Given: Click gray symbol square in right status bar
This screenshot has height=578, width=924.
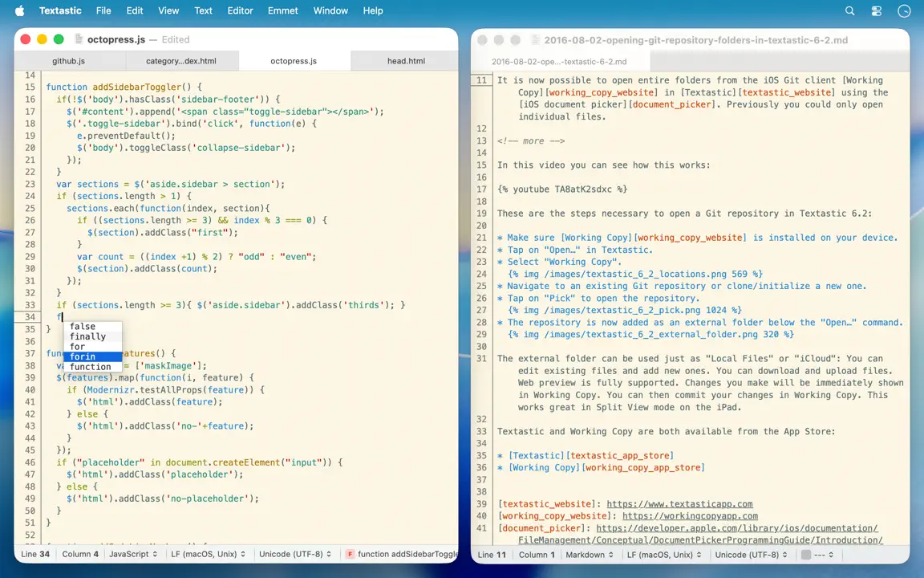Looking at the screenshot, I should [x=805, y=555].
